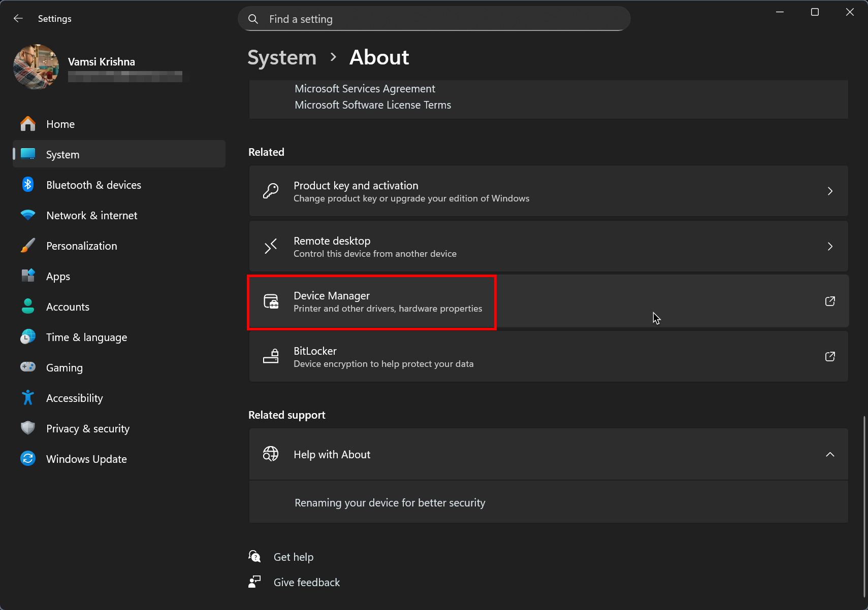This screenshot has height=610, width=868.
Task: Open Microsoft Services Agreement link
Action: (x=365, y=89)
